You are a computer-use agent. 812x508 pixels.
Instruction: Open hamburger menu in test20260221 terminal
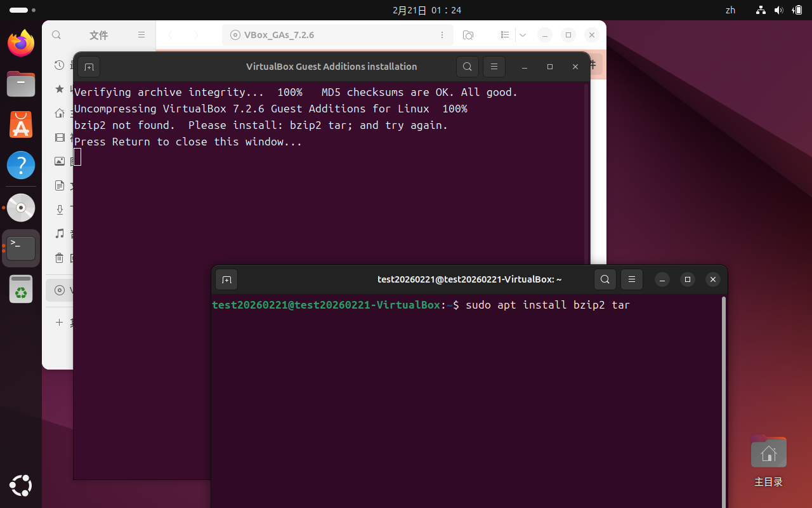coord(631,279)
